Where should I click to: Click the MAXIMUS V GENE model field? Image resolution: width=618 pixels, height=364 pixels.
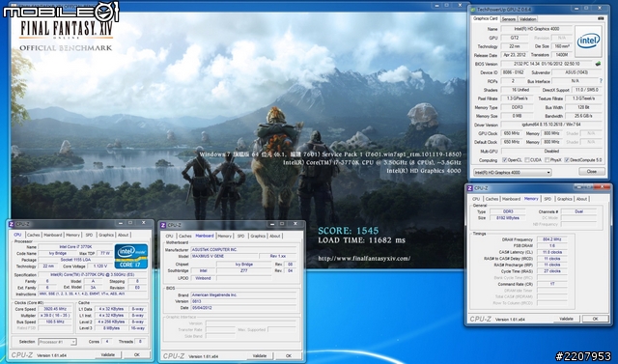[224, 256]
